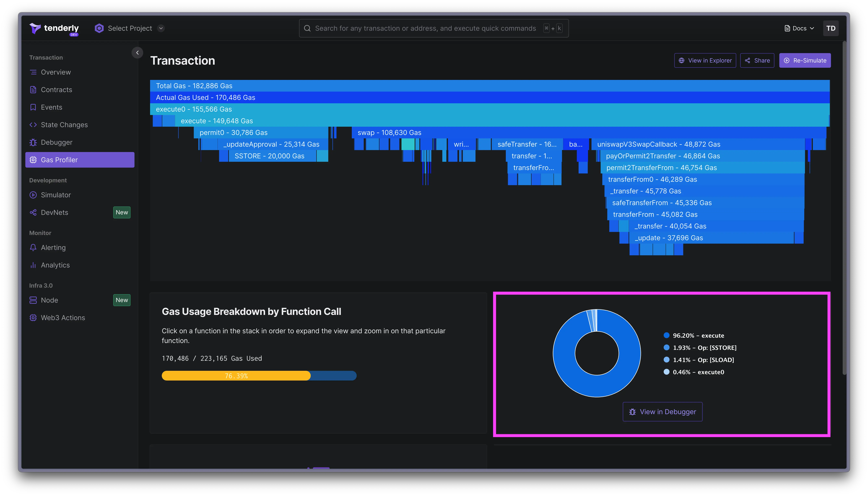This screenshot has width=868, height=496.
Task: Select the _updateApproval - 25,314 Gas bar
Action: (x=273, y=144)
